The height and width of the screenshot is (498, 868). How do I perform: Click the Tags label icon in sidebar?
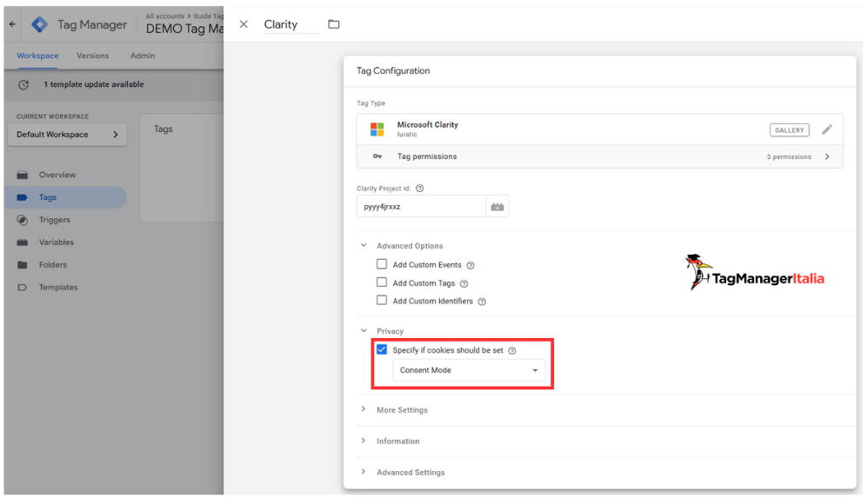22,197
